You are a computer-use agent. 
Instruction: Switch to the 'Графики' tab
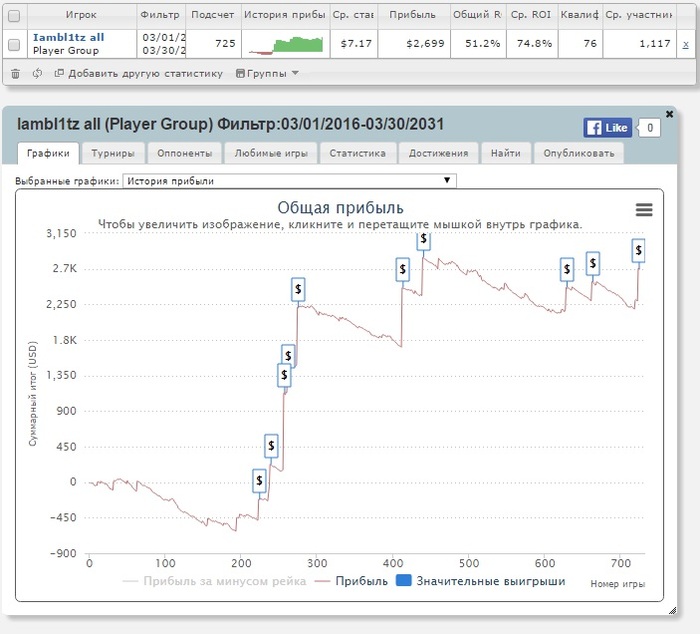click(48, 154)
